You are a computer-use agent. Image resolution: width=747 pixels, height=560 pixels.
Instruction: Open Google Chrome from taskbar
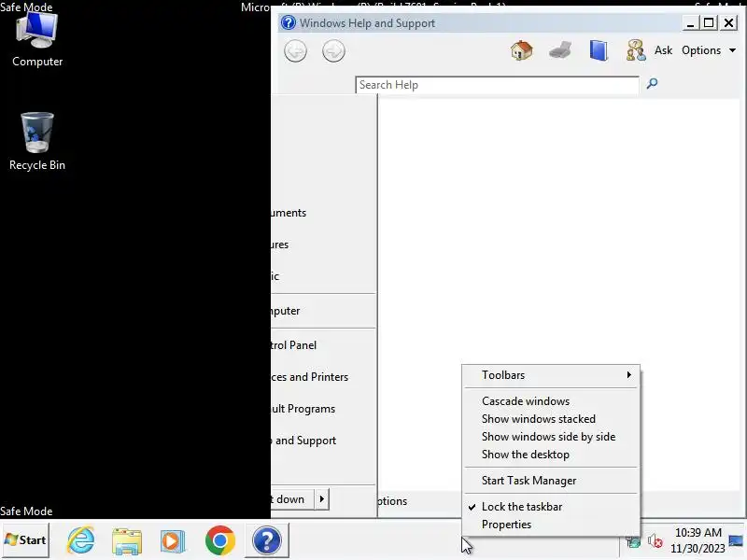[x=220, y=540]
